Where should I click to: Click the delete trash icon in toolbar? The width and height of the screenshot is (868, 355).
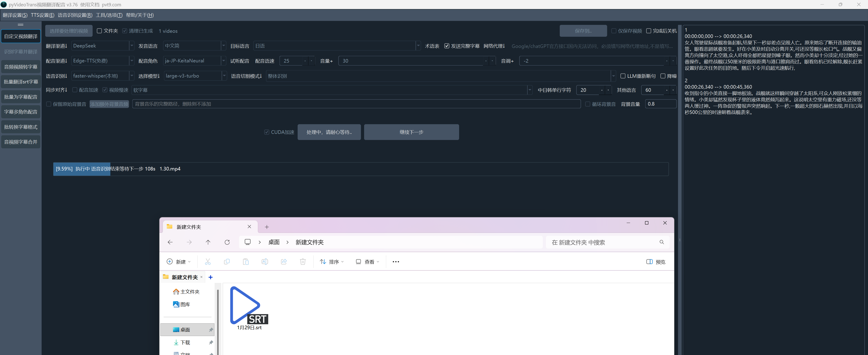coord(303,262)
